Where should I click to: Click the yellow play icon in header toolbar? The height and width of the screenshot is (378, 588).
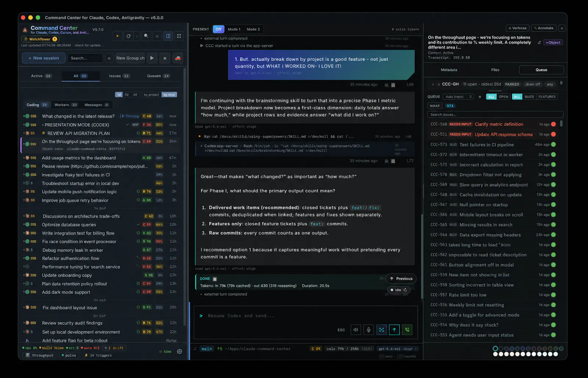point(118,36)
